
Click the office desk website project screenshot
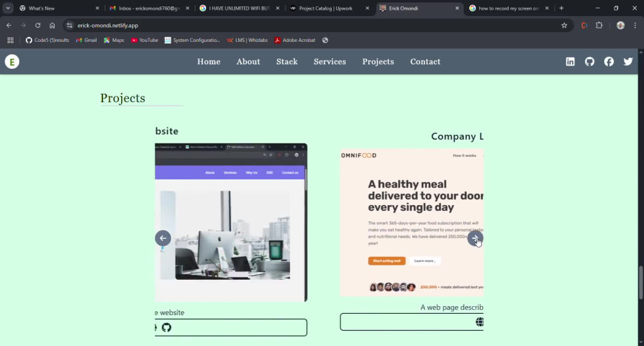(231, 223)
